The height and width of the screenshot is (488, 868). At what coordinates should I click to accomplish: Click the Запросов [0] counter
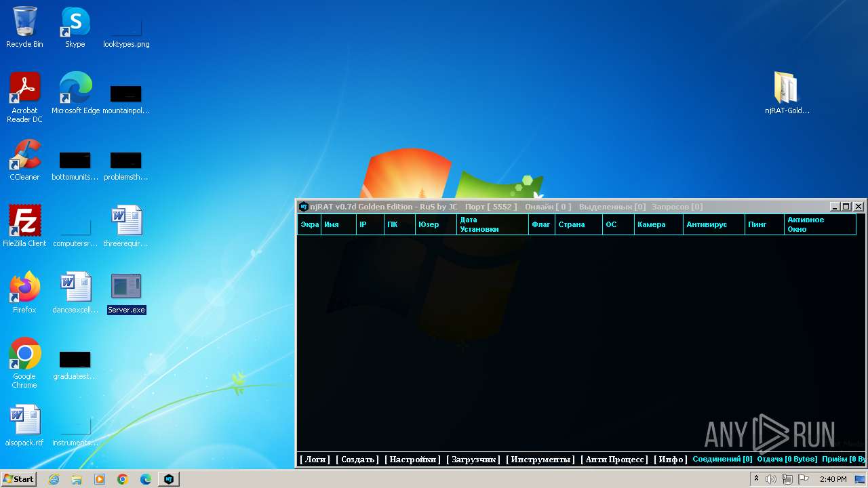[677, 207]
